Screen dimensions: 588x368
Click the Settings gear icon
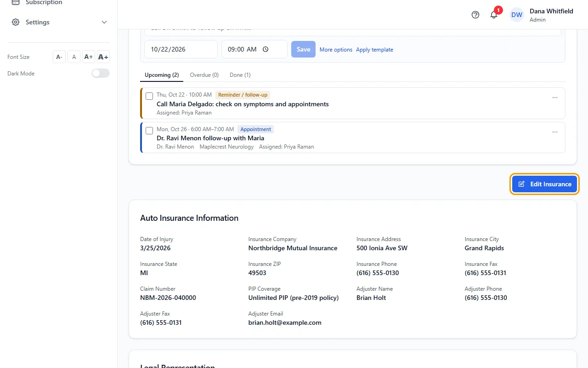click(x=16, y=22)
